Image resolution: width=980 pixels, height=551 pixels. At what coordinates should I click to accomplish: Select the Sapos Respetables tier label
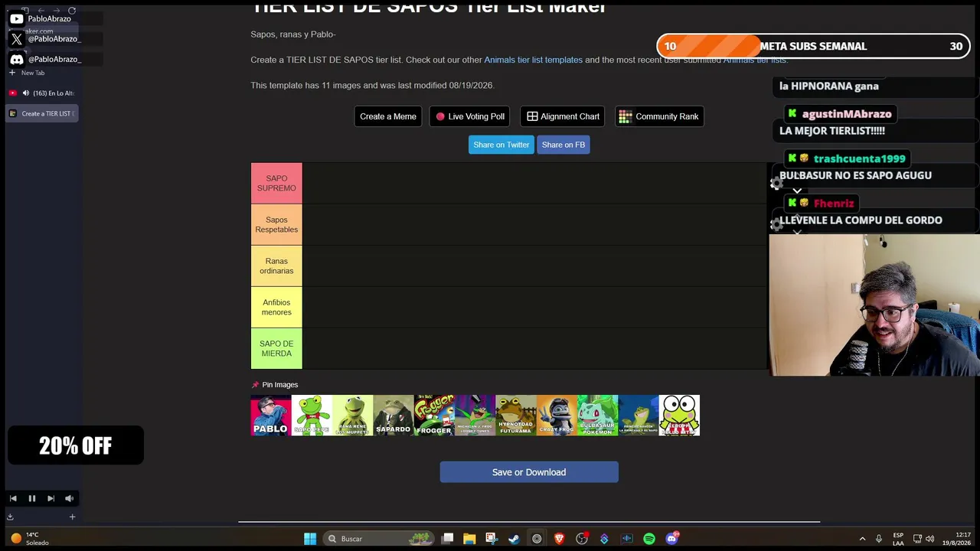276,225
